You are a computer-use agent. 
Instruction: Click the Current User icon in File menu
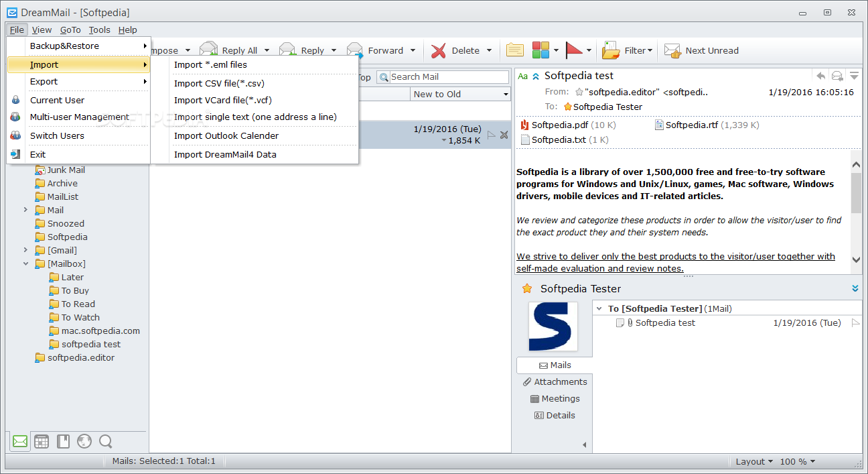(x=16, y=100)
